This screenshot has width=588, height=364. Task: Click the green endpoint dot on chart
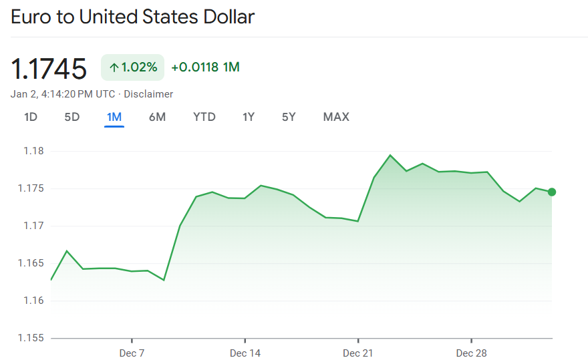pos(552,192)
